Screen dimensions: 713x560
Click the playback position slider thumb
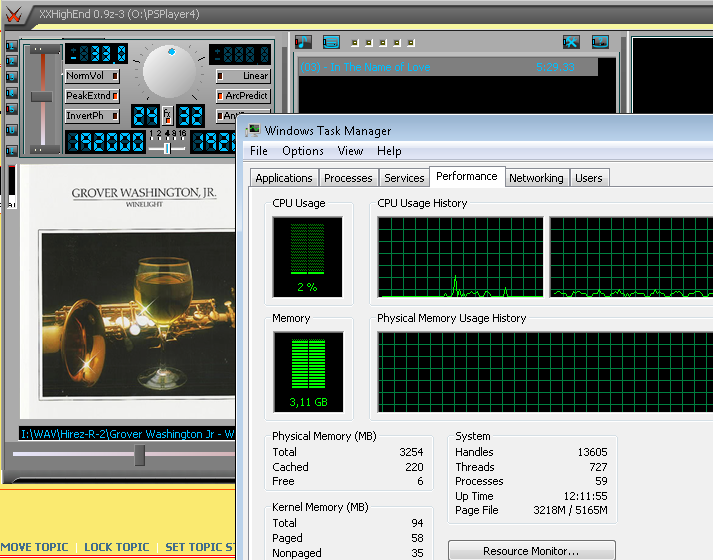click(x=140, y=455)
